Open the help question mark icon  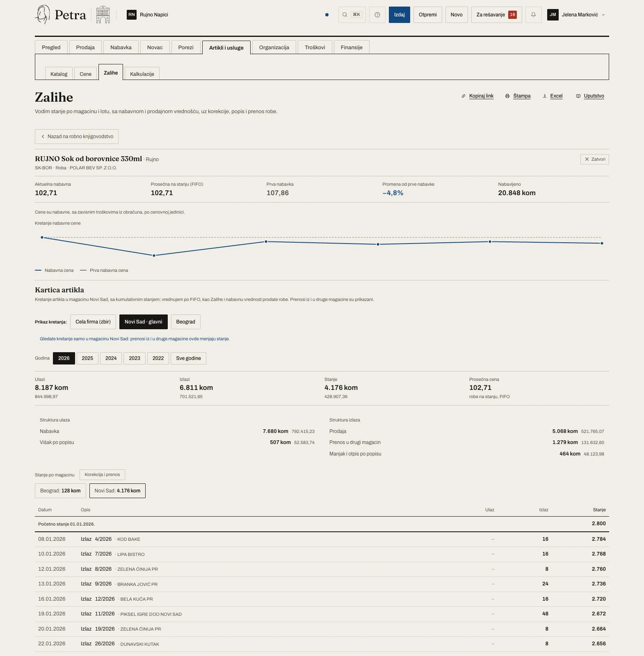click(x=377, y=15)
